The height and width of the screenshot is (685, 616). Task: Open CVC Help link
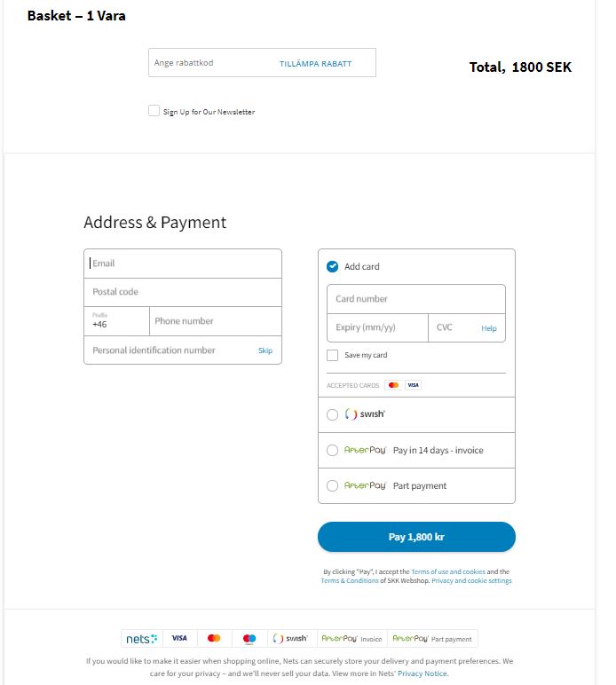coord(489,328)
